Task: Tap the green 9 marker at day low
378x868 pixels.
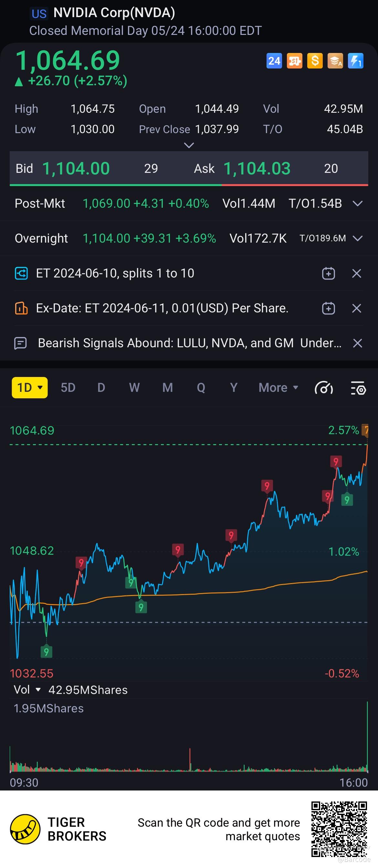Action: click(x=46, y=652)
